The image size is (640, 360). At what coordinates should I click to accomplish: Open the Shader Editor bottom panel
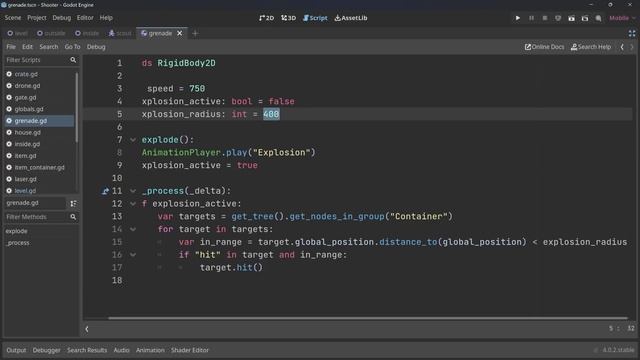point(190,350)
